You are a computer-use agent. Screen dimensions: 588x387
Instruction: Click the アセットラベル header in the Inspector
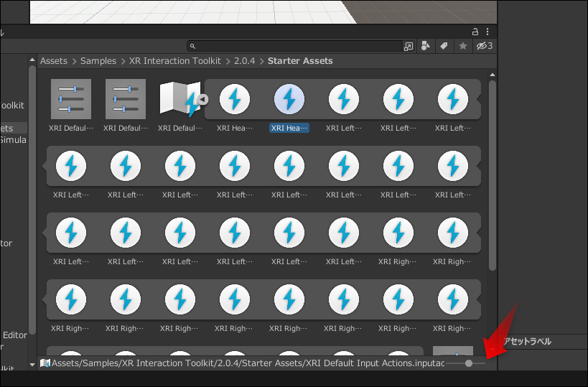527,341
